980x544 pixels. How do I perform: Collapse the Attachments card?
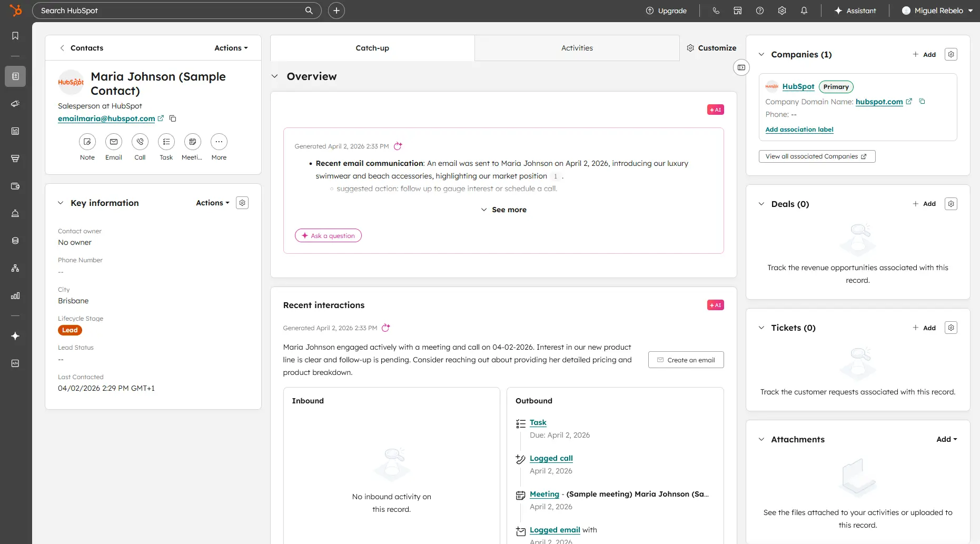(x=761, y=439)
